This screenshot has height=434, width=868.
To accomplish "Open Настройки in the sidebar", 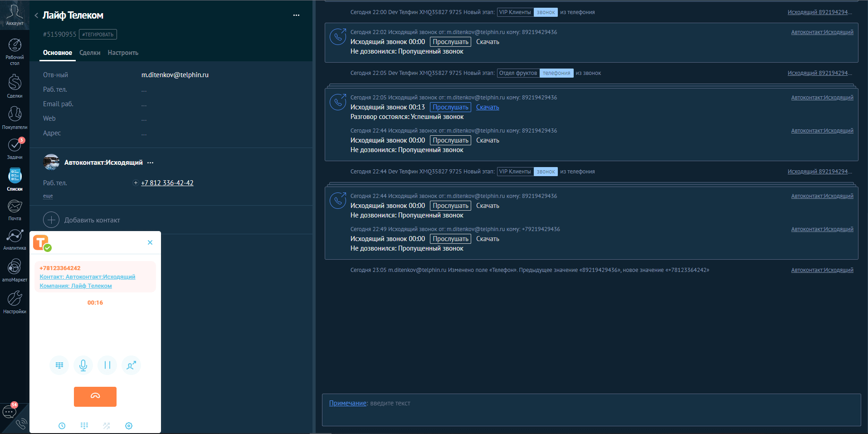I will point(15,302).
